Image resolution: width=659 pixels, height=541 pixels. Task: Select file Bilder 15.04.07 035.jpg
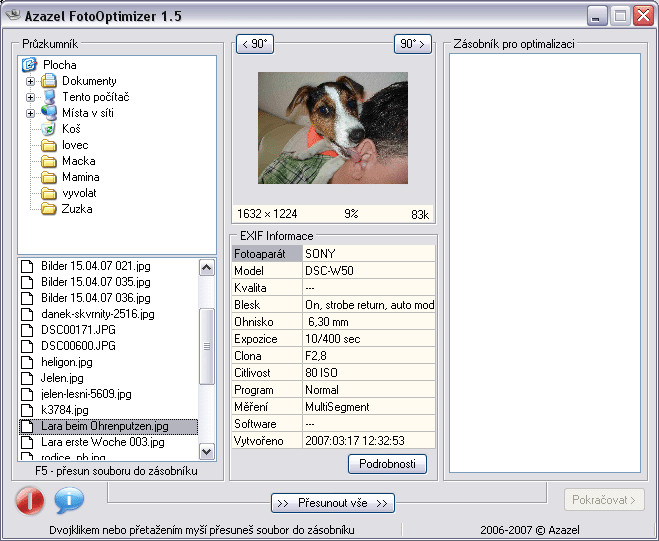click(96, 282)
